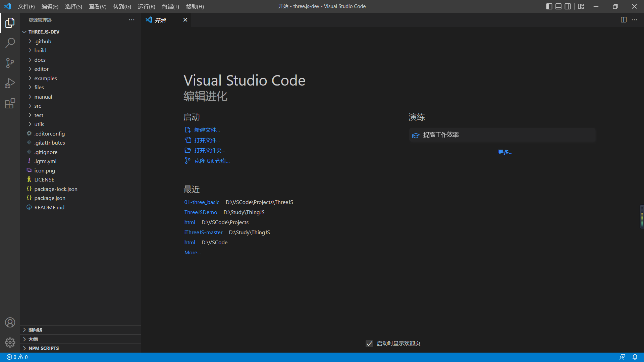The width and height of the screenshot is (644, 362).
Task: Open notifications bell in status bar
Action: 635,357
